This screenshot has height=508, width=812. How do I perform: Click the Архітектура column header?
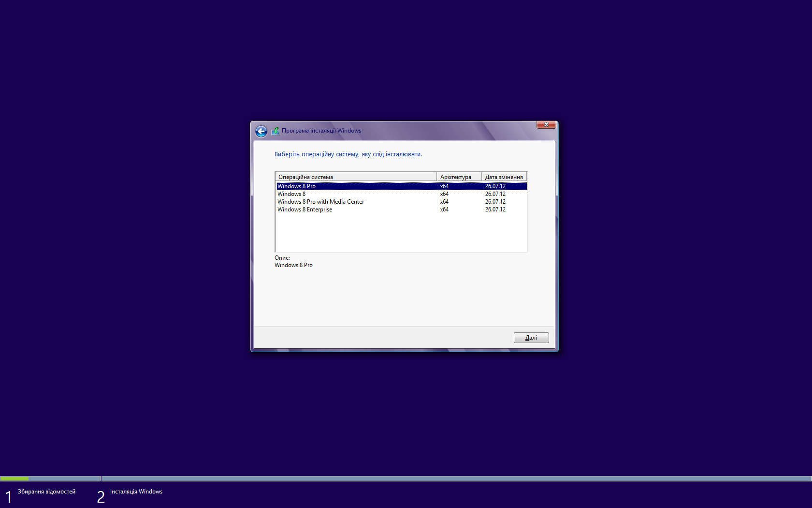pyautogui.click(x=459, y=177)
